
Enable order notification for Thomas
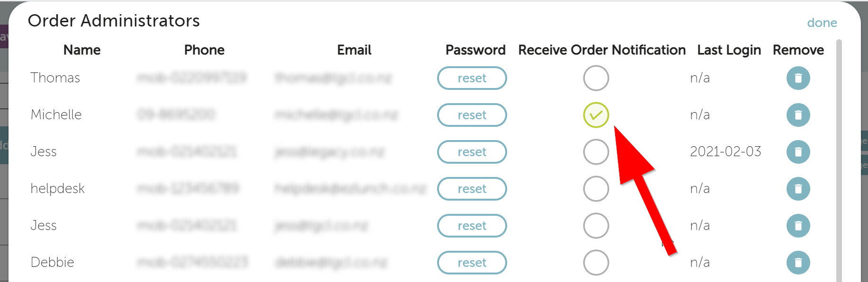(x=596, y=78)
